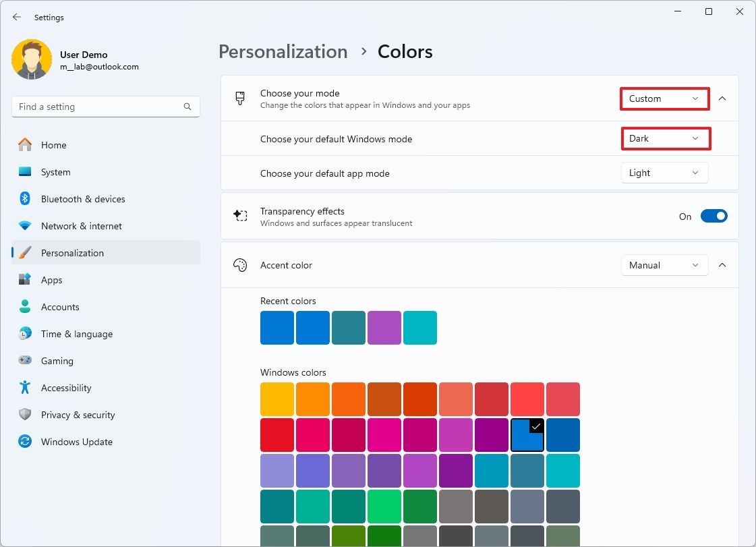This screenshot has height=547, width=756.
Task: Click the Network & internet wifi icon
Action: coord(25,226)
